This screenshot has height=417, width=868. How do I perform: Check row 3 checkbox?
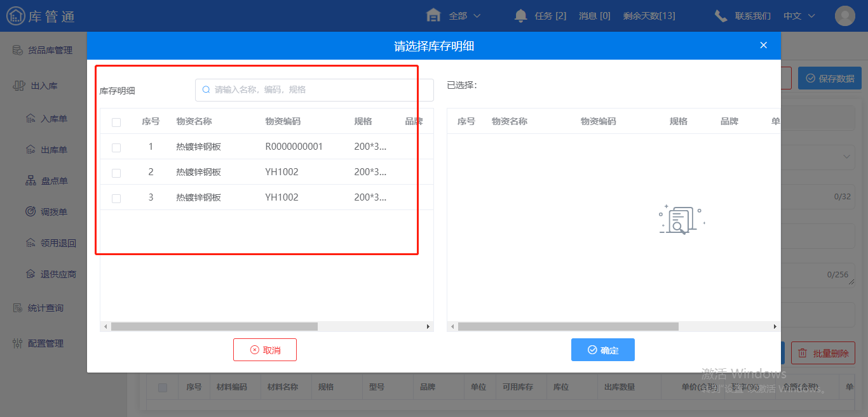click(x=116, y=198)
